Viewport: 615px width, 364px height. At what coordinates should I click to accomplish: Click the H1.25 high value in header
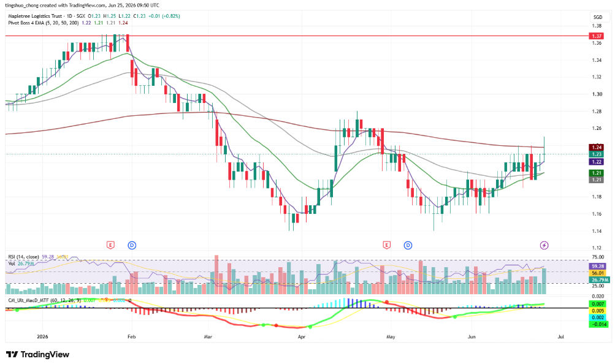click(109, 16)
